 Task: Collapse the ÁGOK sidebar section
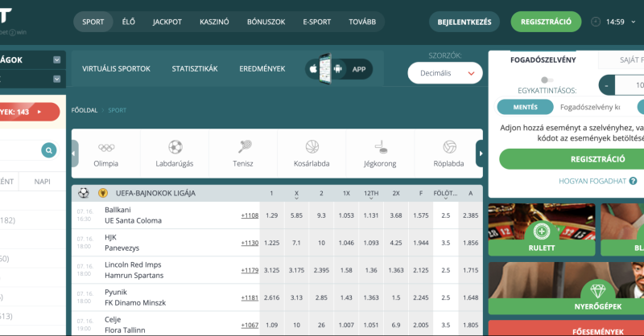coord(56,60)
